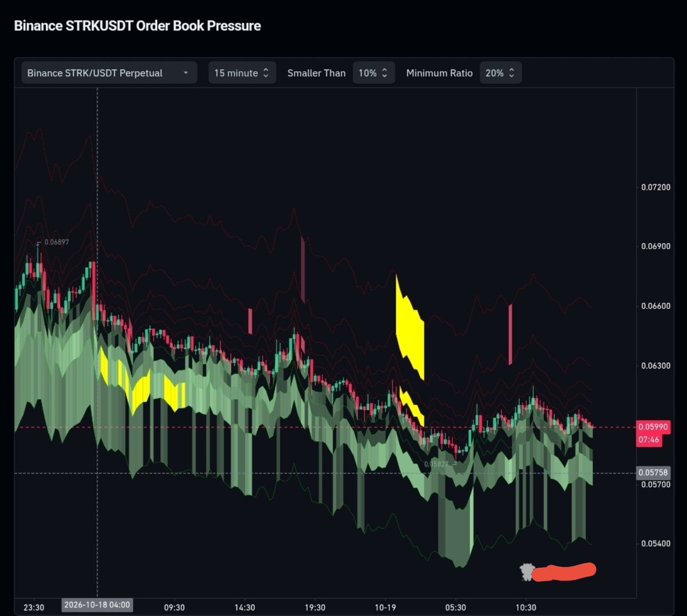
Task: Click the 0.05990 current price label
Action: 653,427
